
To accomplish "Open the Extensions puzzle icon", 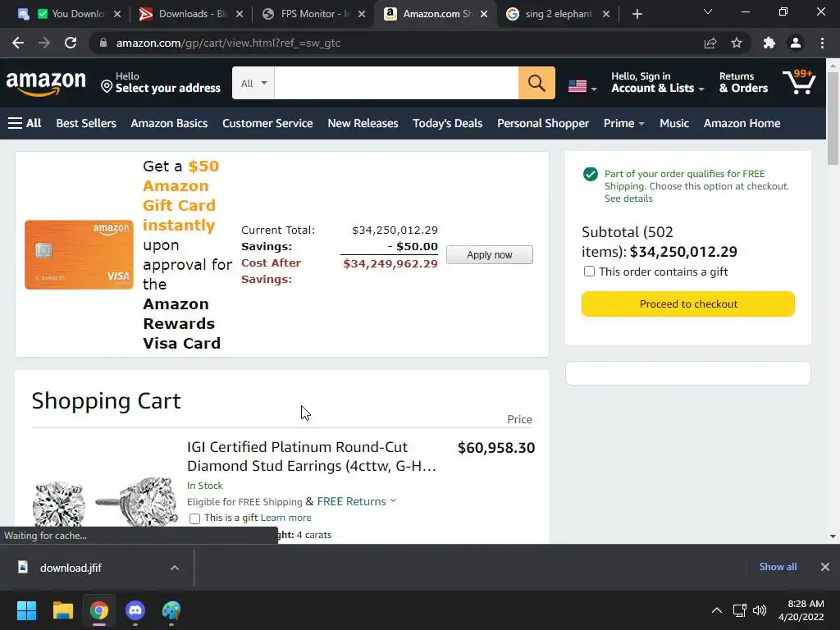I will pyautogui.click(x=769, y=43).
